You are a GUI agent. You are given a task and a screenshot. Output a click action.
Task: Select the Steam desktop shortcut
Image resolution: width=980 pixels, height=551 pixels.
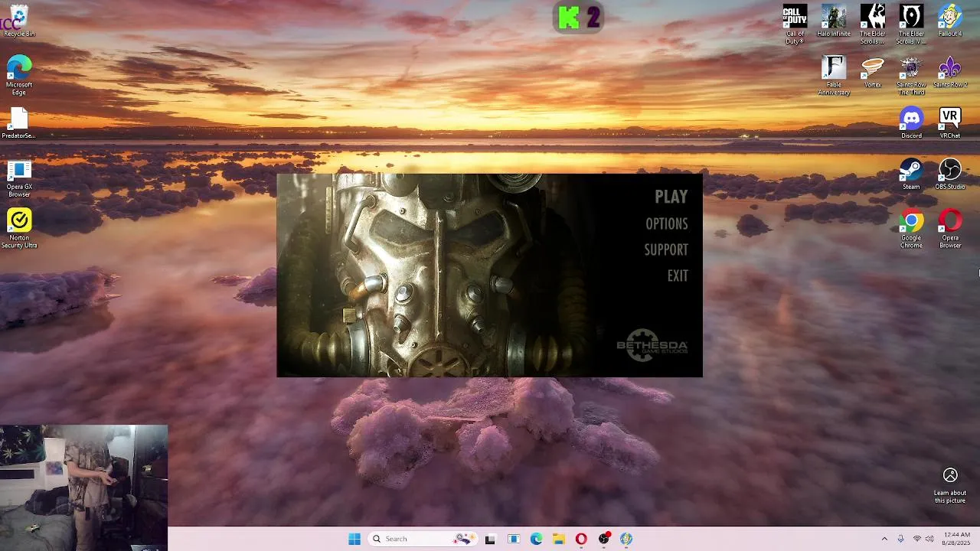click(x=911, y=174)
